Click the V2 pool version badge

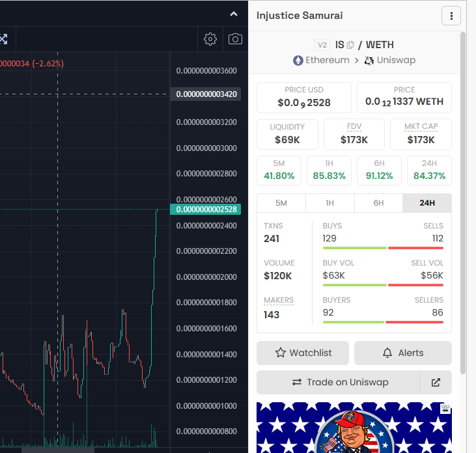click(322, 45)
